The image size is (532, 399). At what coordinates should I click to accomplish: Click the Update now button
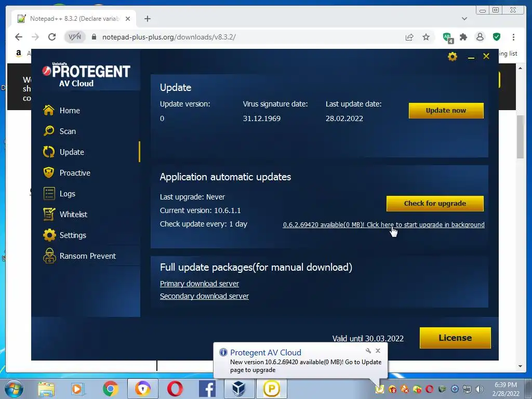click(x=446, y=111)
